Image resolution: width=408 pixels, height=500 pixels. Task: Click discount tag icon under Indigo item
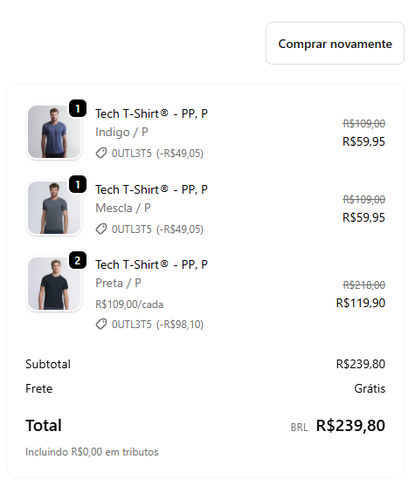101,153
